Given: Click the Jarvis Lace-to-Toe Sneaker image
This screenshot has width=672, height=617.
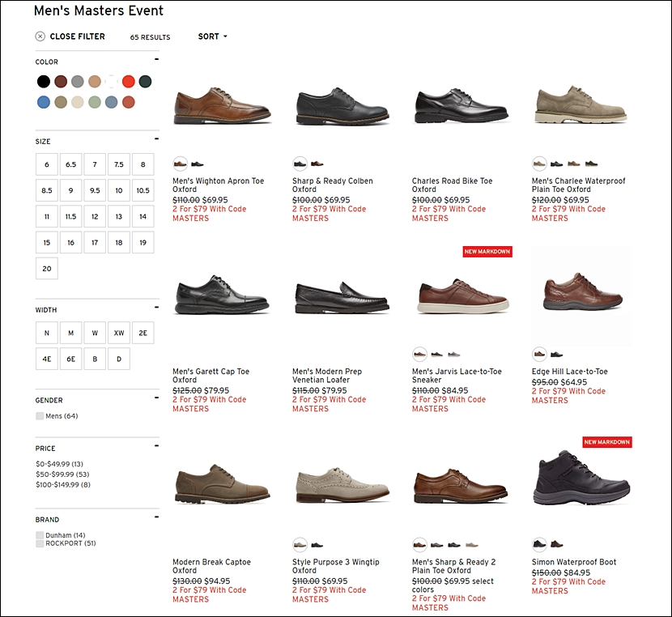Looking at the screenshot, I should pos(463,296).
